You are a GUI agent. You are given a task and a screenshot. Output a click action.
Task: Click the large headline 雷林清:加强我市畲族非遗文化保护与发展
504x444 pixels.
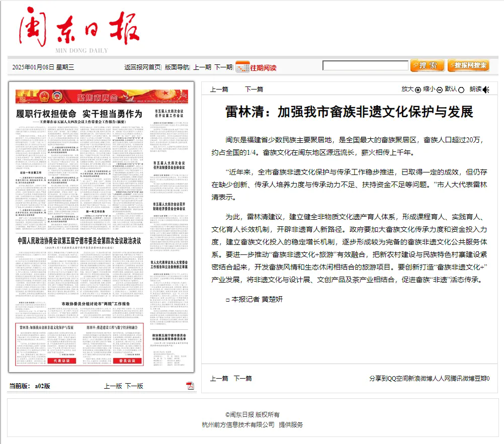tap(349, 112)
